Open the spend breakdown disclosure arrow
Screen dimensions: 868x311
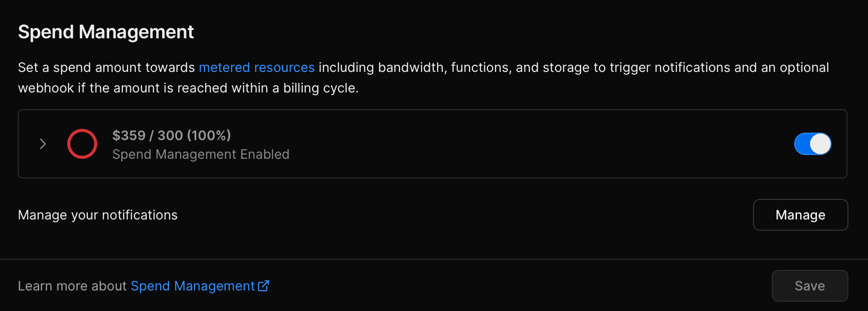(43, 144)
